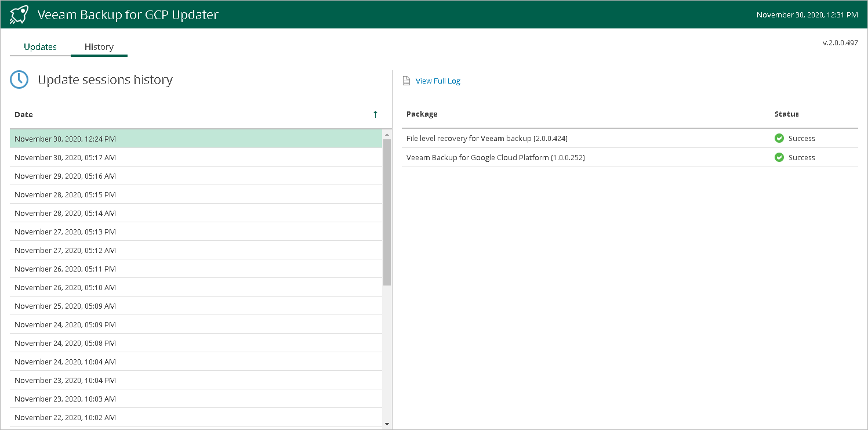Select session November 26, 2020, 05:11 PM
Image resolution: width=868 pixels, height=430 pixels.
[196, 269]
